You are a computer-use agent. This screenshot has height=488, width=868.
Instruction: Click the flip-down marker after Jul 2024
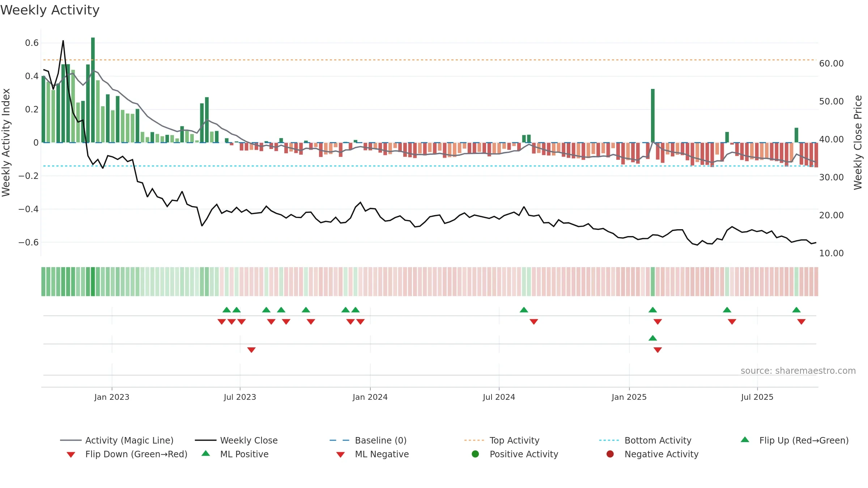point(534,322)
